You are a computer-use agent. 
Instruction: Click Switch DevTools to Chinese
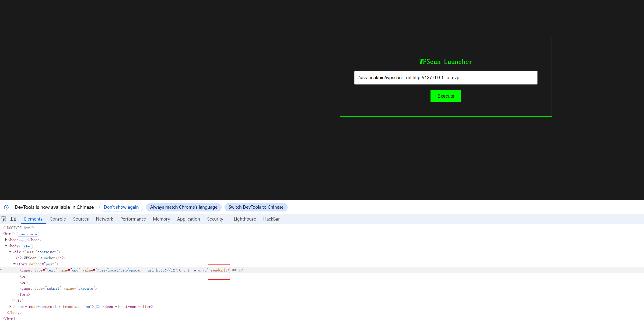[x=256, y=207]
